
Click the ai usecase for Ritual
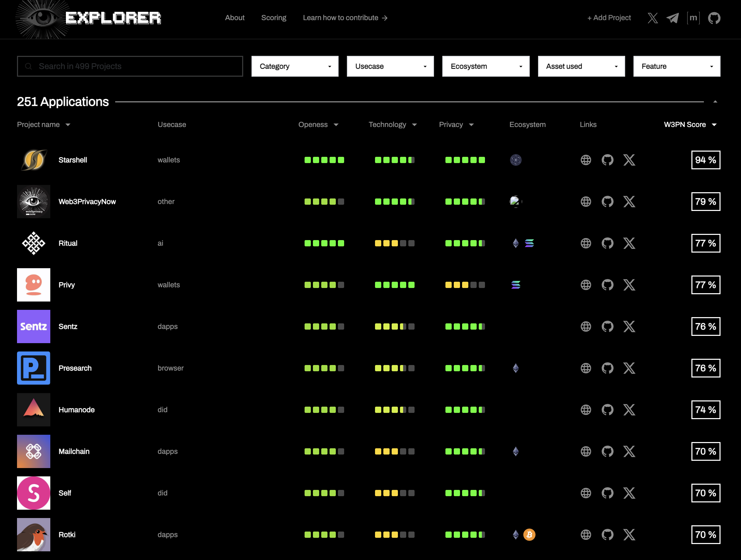[x=160, y=243]
